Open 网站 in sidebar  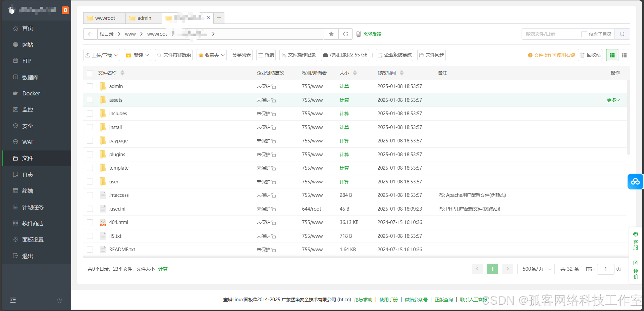[x=36, y=45]
